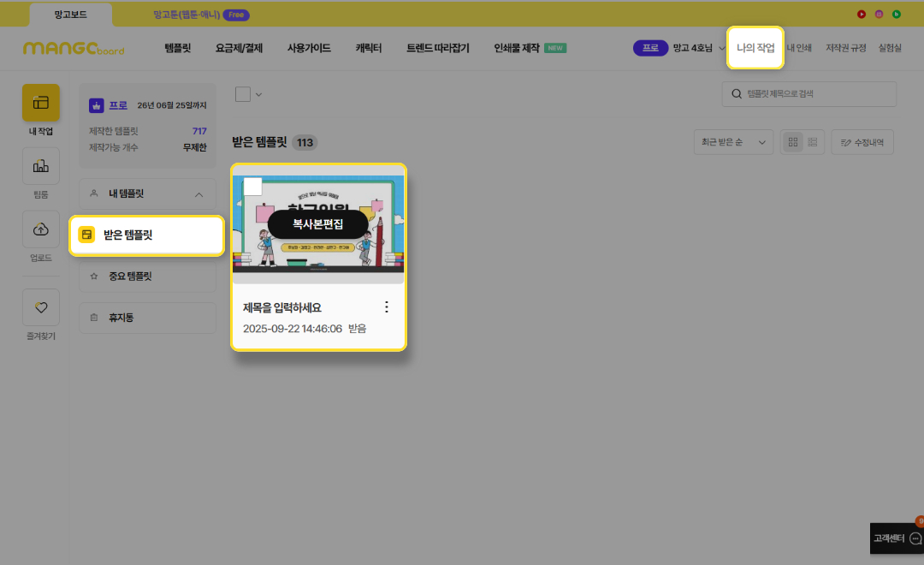The image size is (924, 565).
Task: Open 즐겨찾기 heart icon
Action: point(40,307)
